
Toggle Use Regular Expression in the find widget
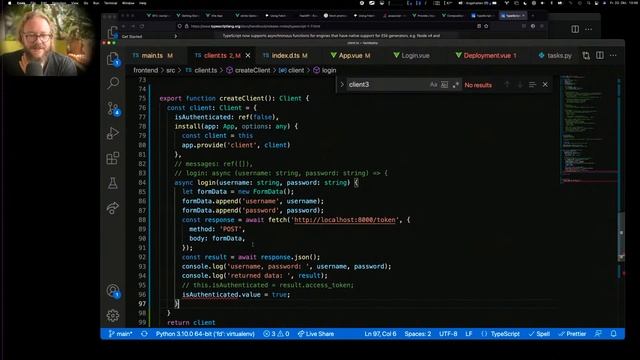tap(456, 84)
